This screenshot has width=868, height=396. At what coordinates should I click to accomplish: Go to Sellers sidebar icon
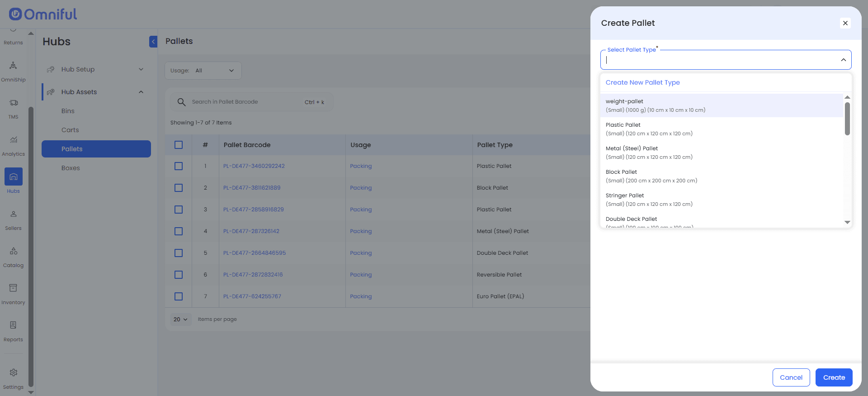coord(13,215)
